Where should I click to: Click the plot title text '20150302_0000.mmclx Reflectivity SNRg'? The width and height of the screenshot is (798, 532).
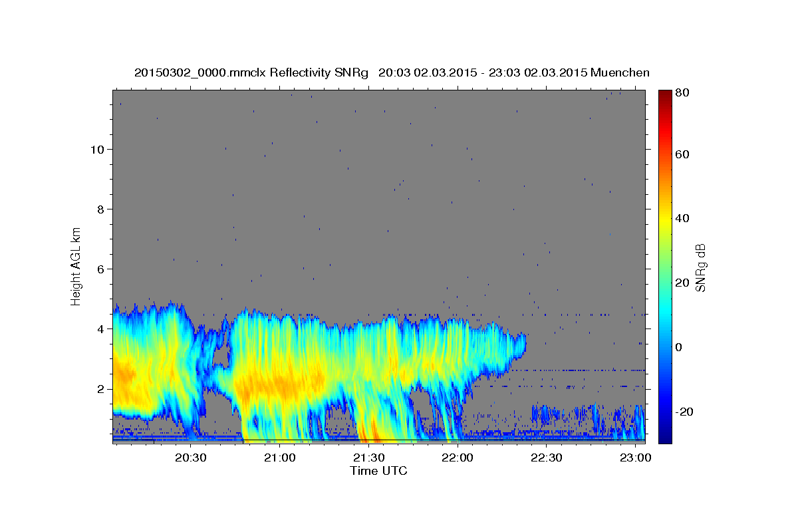click(x=251, y=72)
